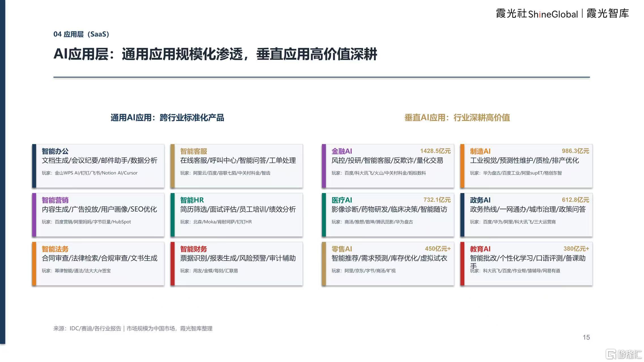
Task: Select the 智能办公 card title
Action: point(55,151)
